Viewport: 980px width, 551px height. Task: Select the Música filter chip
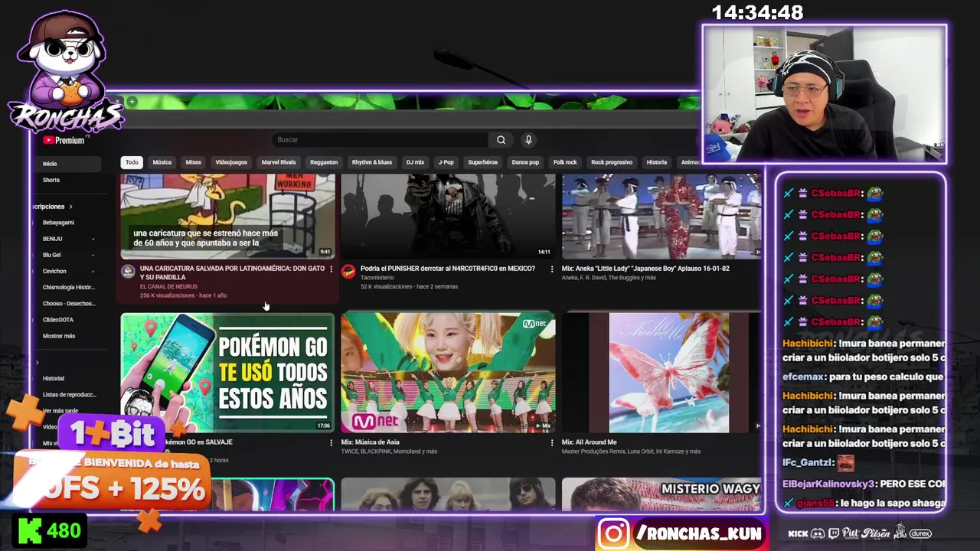click(x=162, y=162)
